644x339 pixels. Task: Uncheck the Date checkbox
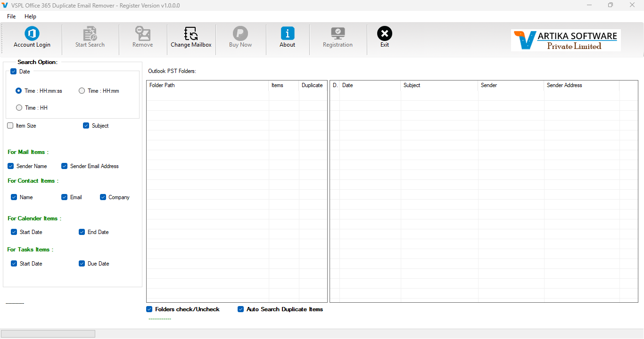coord(13,72)
